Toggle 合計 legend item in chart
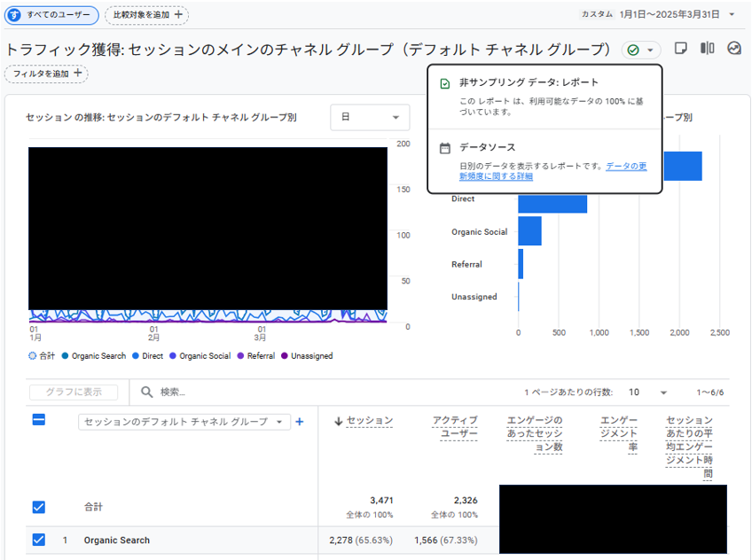Screen dimensions: 752x560 point(42,356)
